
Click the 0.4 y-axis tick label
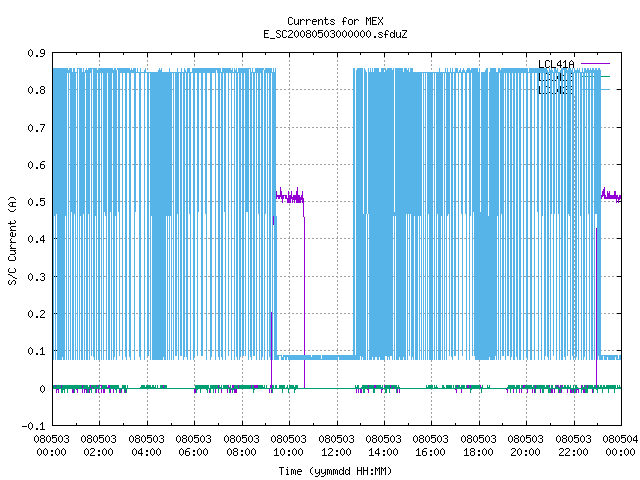tap(37, 239)
